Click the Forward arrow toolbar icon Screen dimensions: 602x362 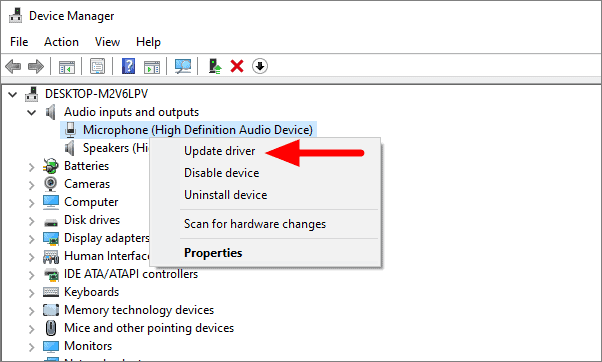click(x=36, y=66)
